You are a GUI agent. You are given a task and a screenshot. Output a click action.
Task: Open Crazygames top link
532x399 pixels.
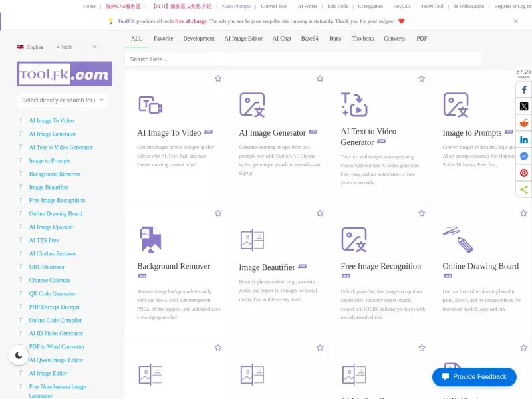[370, 6]
